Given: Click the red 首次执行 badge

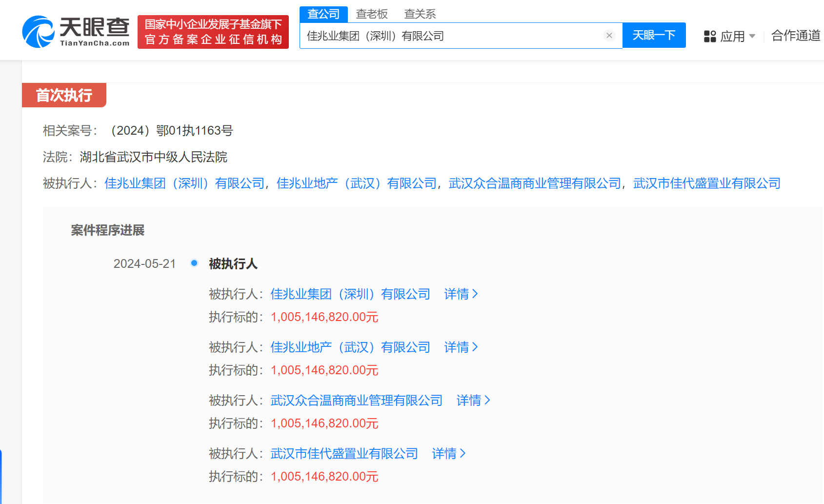Looking at the screenshot, I should [63, 95].
